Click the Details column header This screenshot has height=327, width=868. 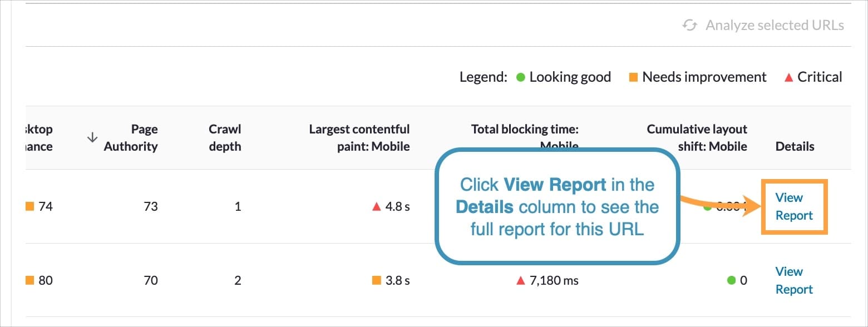tap(795, 146)
